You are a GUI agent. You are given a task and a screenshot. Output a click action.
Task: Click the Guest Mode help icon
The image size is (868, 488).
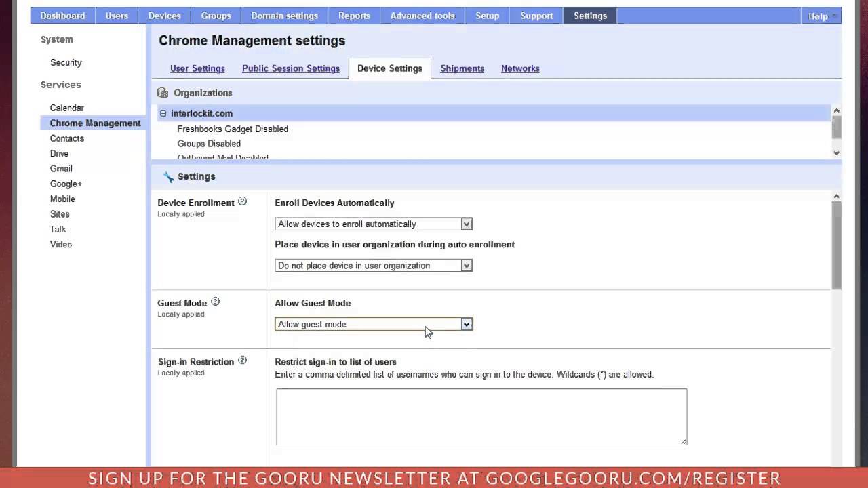[215, 302]
